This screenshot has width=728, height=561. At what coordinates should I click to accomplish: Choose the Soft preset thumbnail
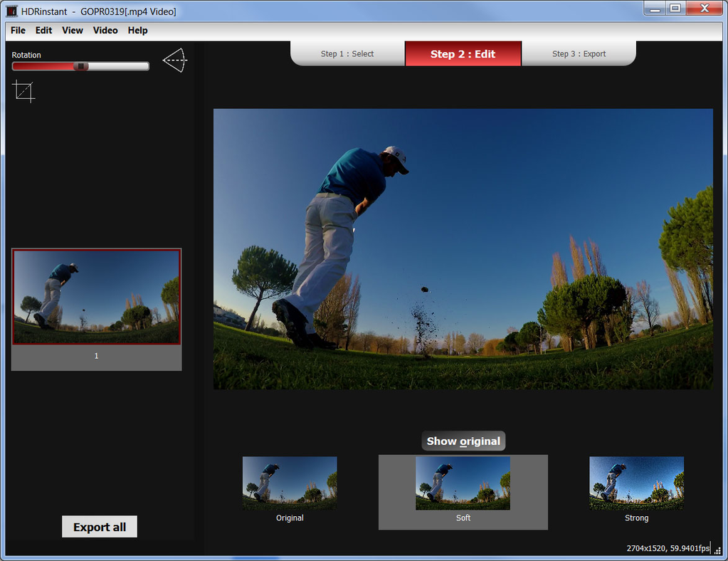(x=463, y=483)
